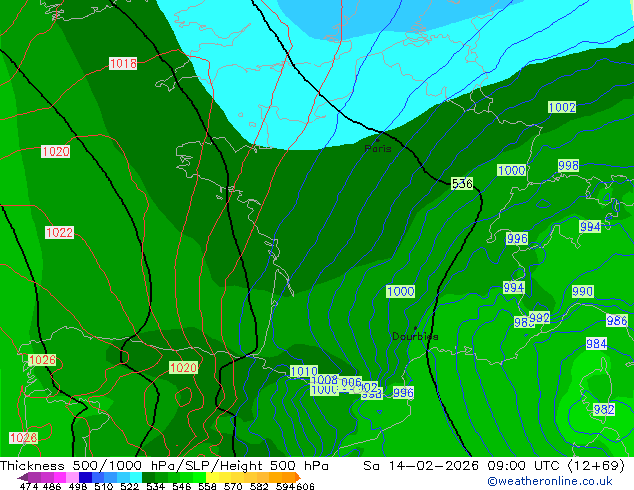Click the blue 1002 label near top right
The height and width of the screenshot is (490, 634).
(562, 107)
